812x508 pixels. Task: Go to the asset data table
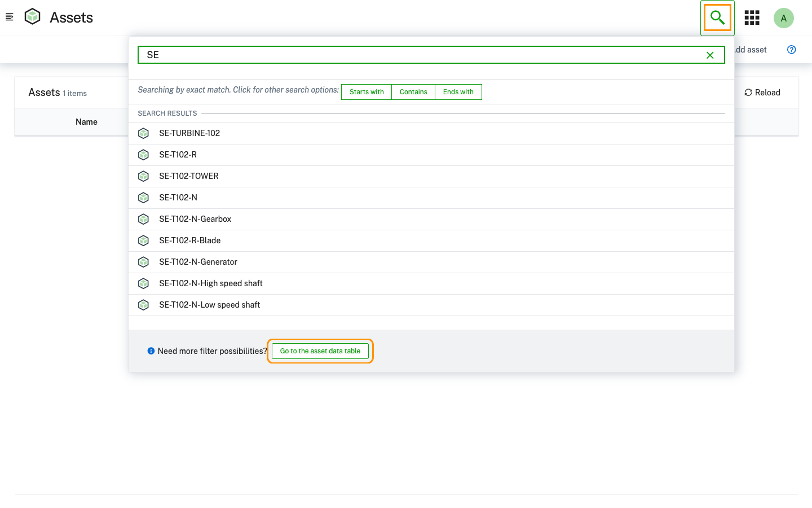[x=320, y=351]
